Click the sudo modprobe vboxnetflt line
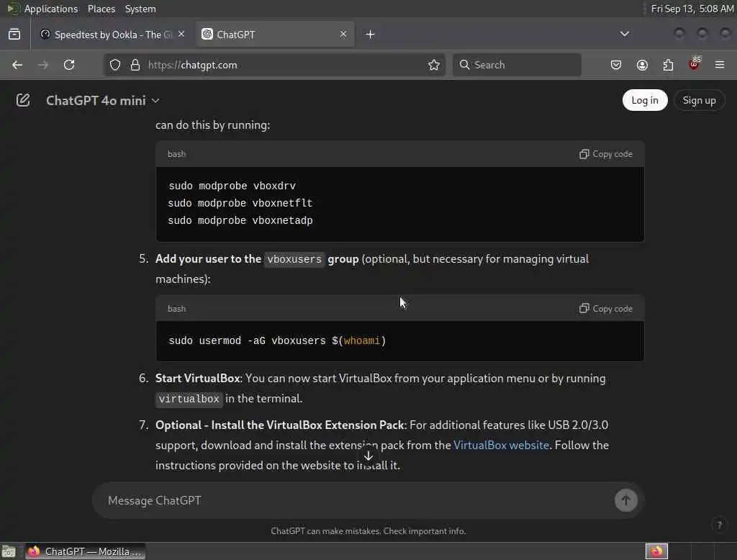 point(240,203)
